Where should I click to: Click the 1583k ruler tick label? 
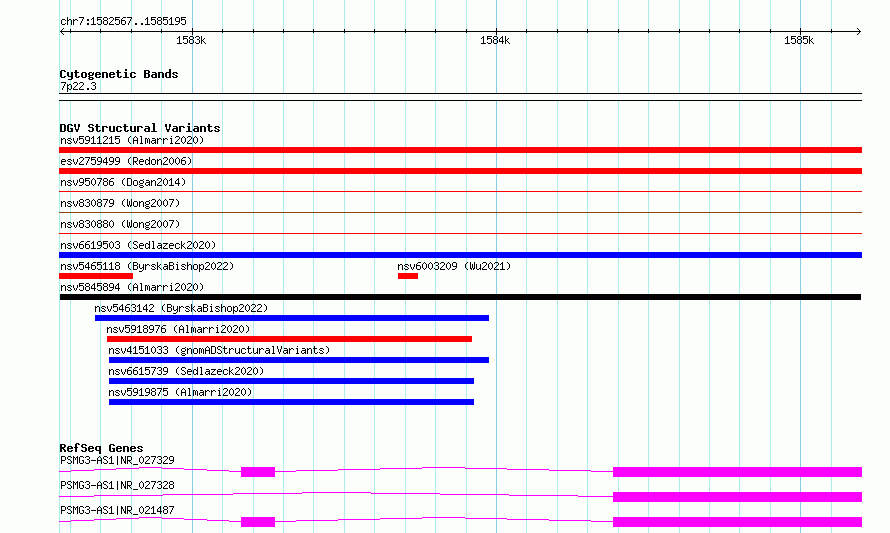(x=191, y=40)
